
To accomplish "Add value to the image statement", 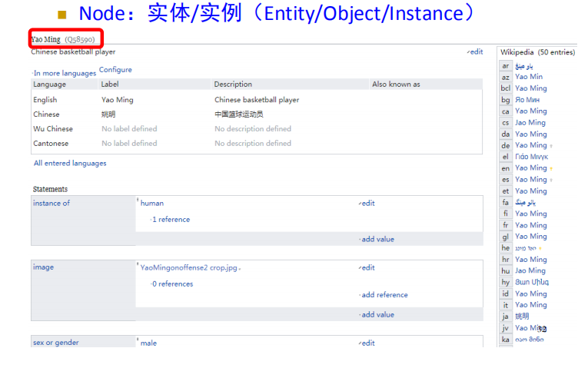I will pyautogui.click(x=377, y=314).
